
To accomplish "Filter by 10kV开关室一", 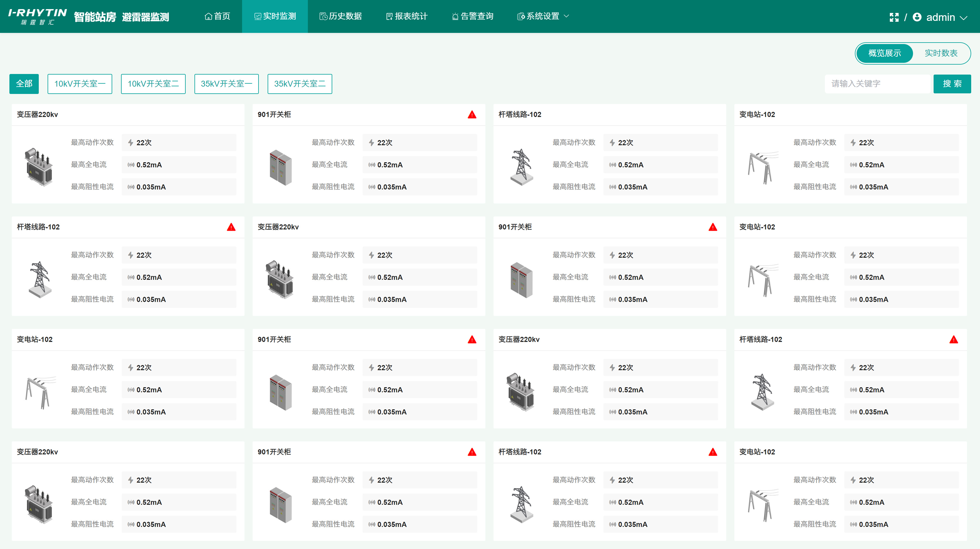I will click(x=80, y=84).
